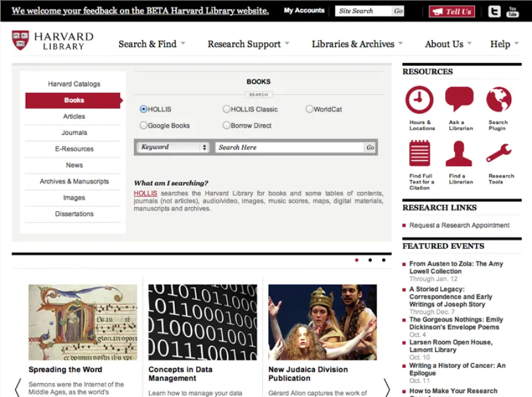Select the Books tab in sidebar
Screen dimensions: 532x397
(x=74, y=100)
